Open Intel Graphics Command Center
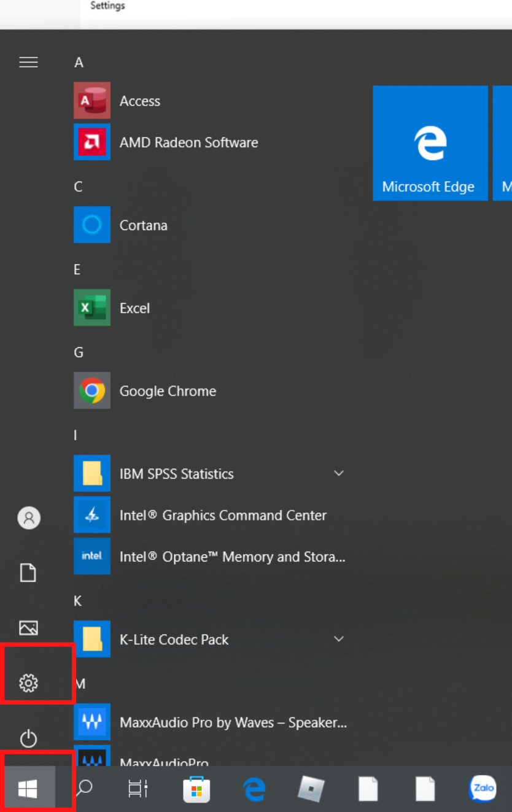Viewport: 512px width, 812px height. click(x=209, y=515)
